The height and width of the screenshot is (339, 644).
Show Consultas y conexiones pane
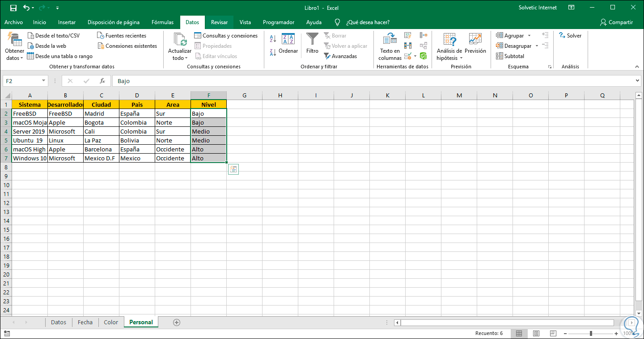226,36
